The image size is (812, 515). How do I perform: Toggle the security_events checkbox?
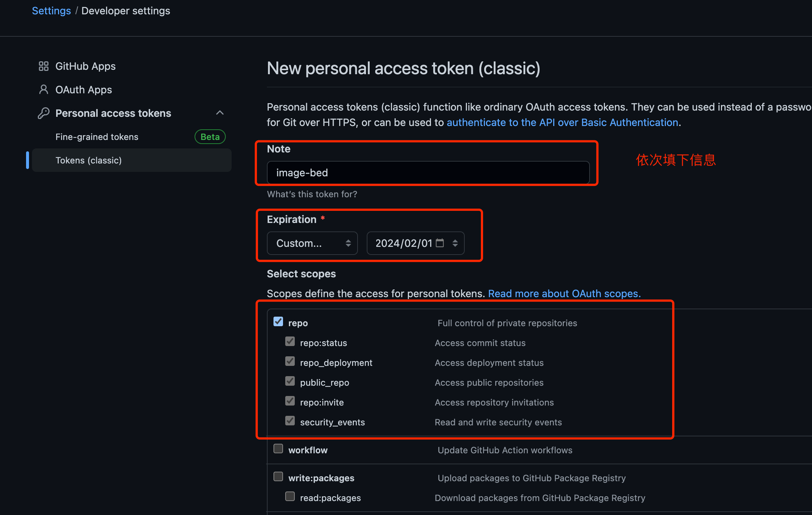pyautogui.click(x=290, y=421)
